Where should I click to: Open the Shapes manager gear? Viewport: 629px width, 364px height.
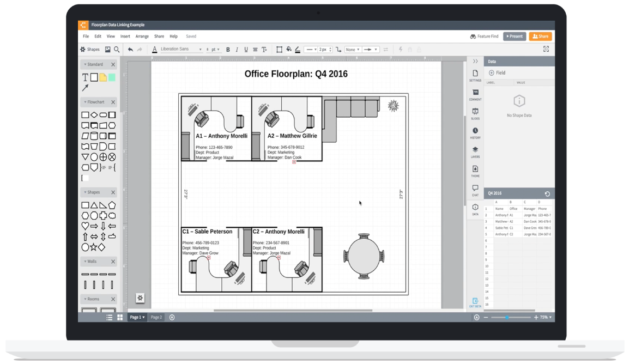[83, 49]
